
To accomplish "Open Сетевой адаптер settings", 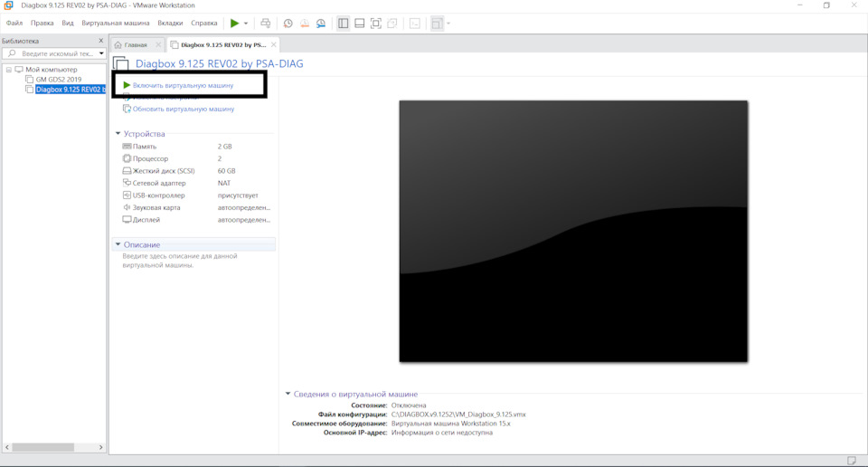I will [x=159, y=184].
